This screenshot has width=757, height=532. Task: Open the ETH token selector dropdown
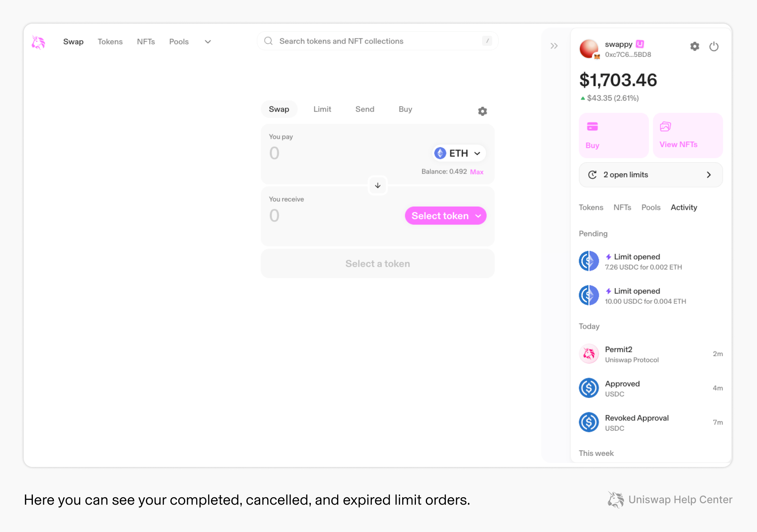(x=458, y=153)
